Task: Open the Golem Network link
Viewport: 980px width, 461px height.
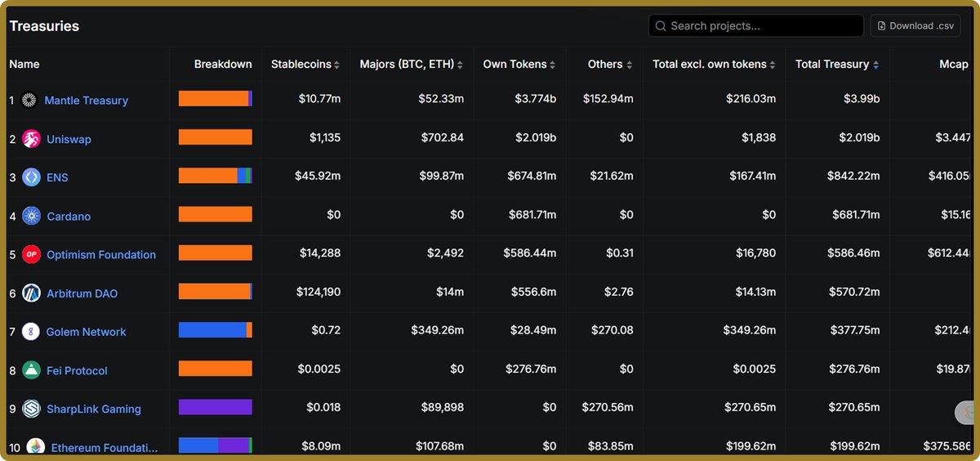Action: (86, 332)
